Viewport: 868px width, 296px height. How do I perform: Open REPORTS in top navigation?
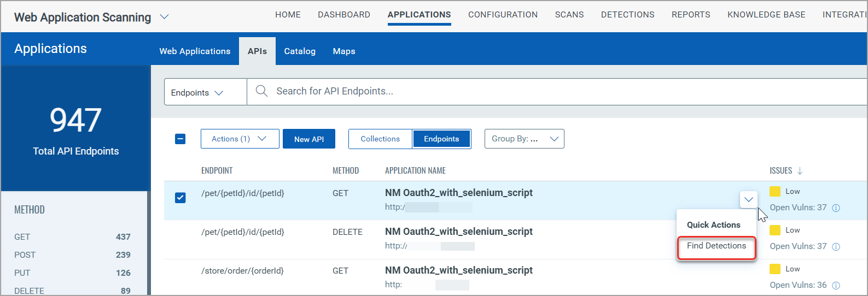[x=691, y=15]
